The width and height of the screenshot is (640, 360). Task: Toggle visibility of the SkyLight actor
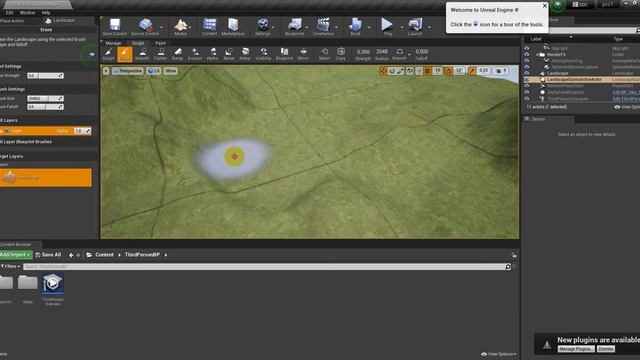527,48
